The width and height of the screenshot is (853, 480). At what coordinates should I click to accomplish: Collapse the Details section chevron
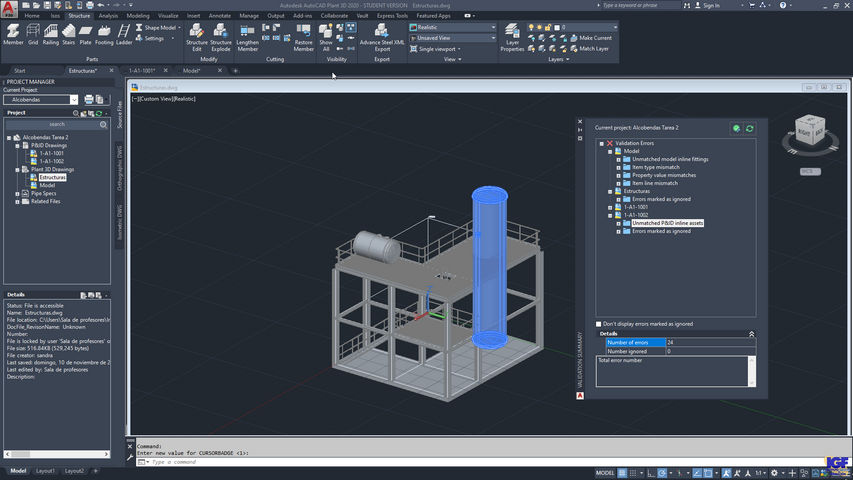751,333
